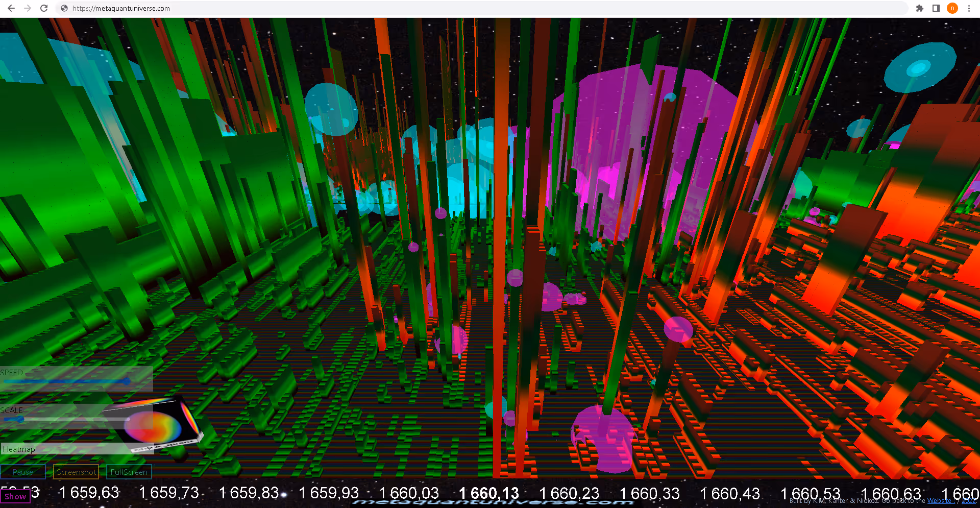Click the browser forward arrow

pyautogui.click(x=28, y=8)
